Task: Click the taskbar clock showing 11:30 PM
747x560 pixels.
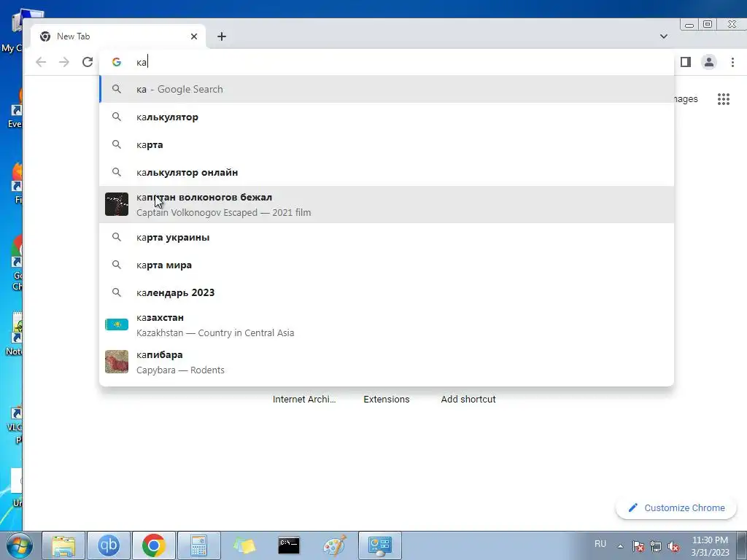Action: click(x=710, y=546)
